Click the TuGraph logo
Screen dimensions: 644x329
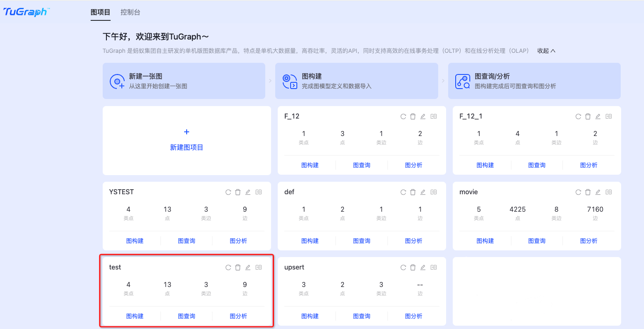(26, 12)
